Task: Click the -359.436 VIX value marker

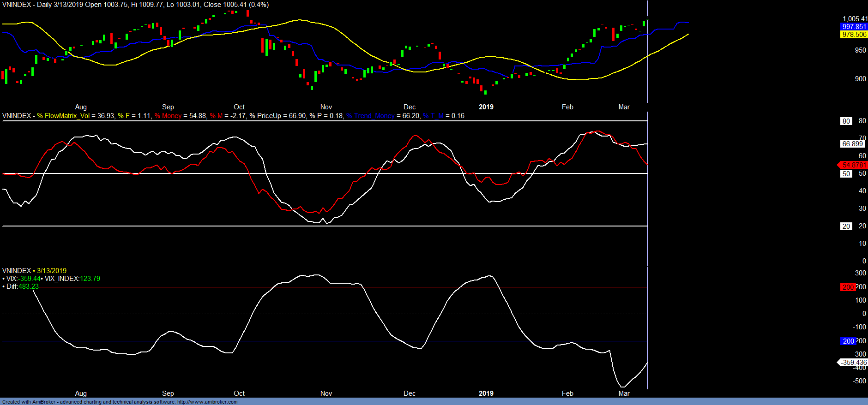Action: [853, 363]
